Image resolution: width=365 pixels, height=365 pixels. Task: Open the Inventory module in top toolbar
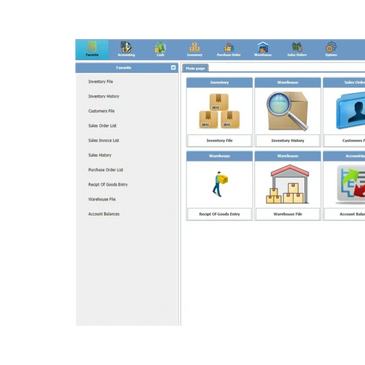tap(194, 49)
